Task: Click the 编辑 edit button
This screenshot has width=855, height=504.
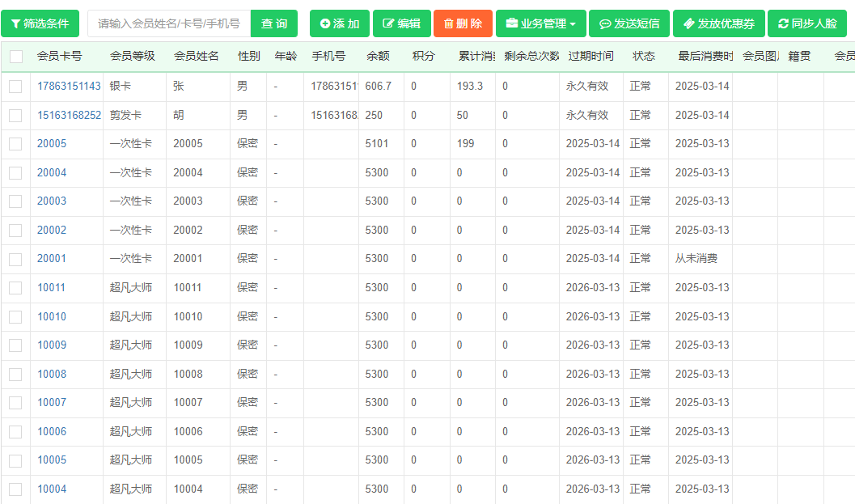Action: (x=402, y=23)
